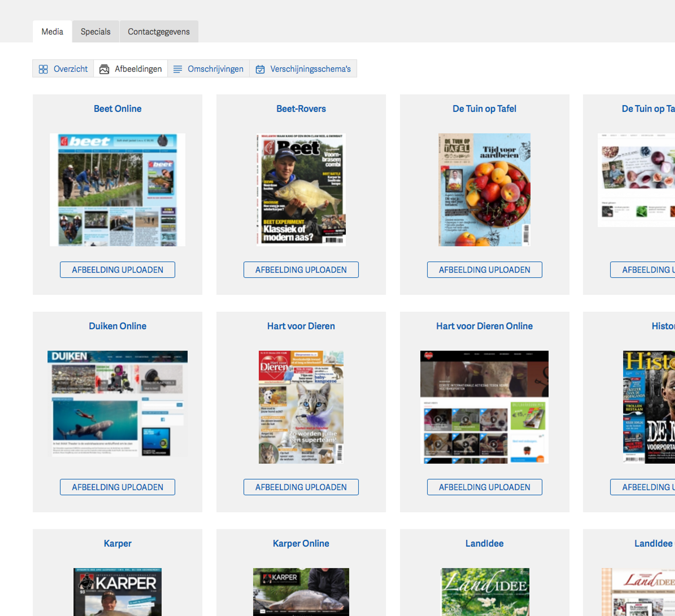The height and width of the screenshot is (616, 675).
Task: Click the Overzicht grid icon
Action: (x=43, y=69)
